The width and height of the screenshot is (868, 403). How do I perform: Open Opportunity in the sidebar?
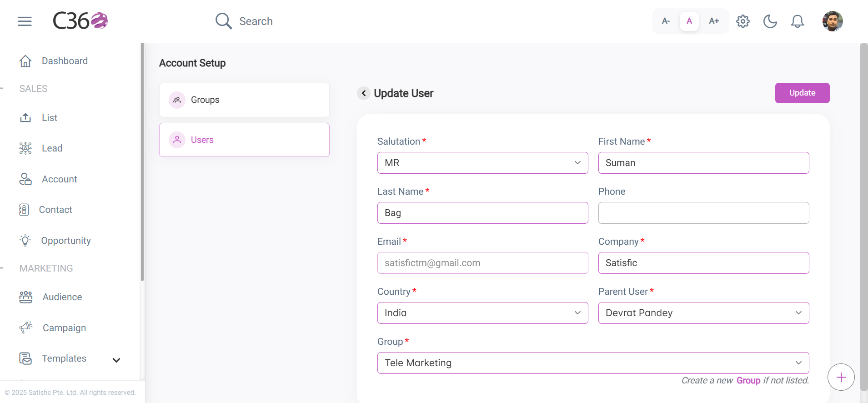[66, 241]
